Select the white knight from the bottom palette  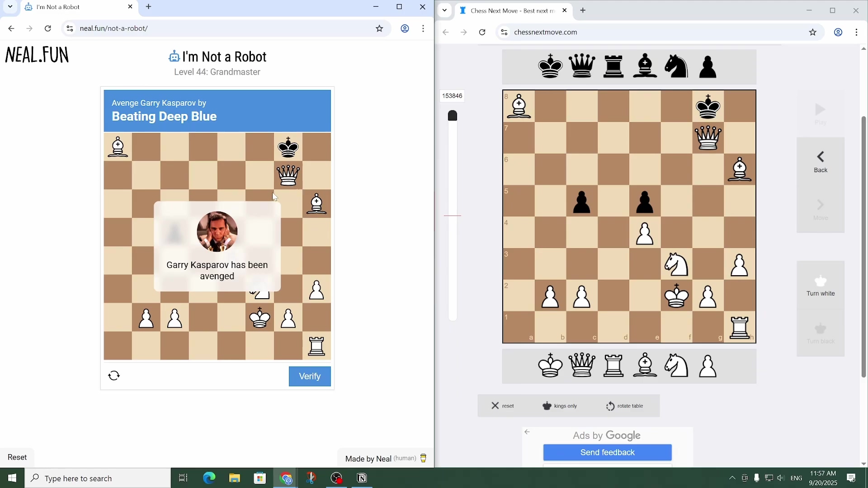pyautogui.click(x=677, y=365)
